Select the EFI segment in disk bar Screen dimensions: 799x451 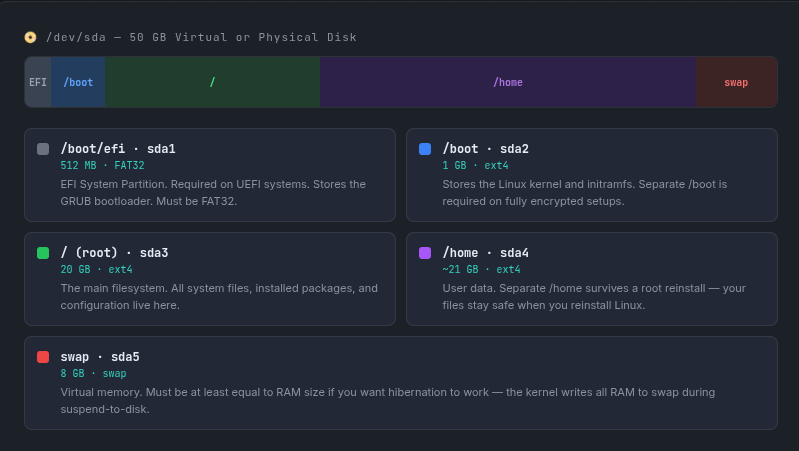coord(38,82)
